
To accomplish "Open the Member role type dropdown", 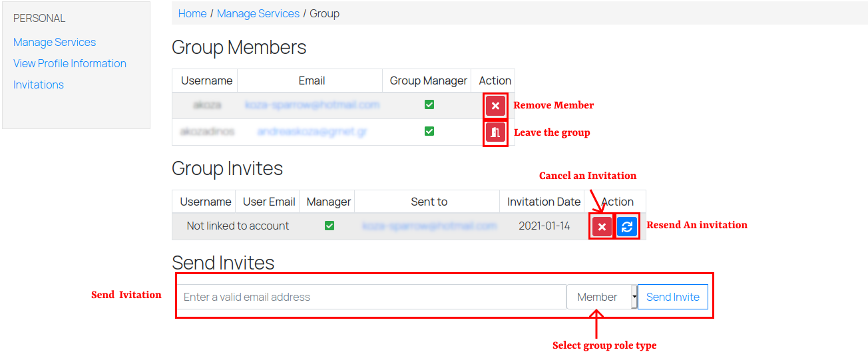I will (602, 297).
